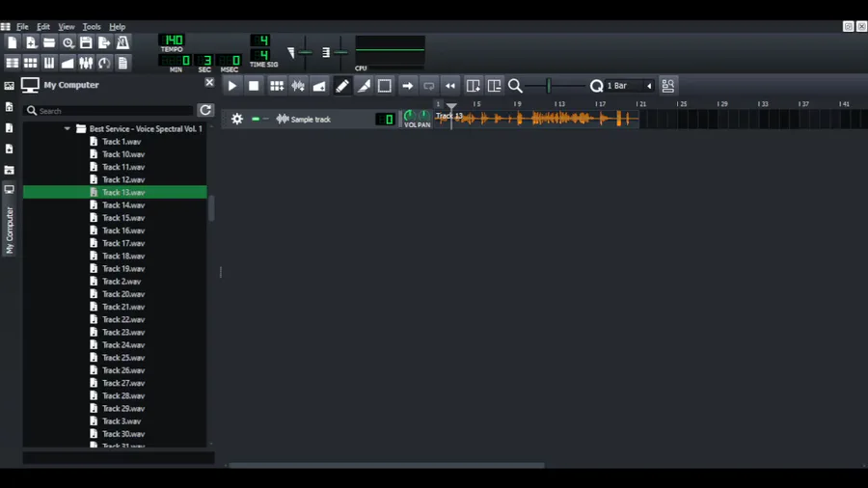Click the time signature numerator
The image size is (868, 488).
pos(260,40)
